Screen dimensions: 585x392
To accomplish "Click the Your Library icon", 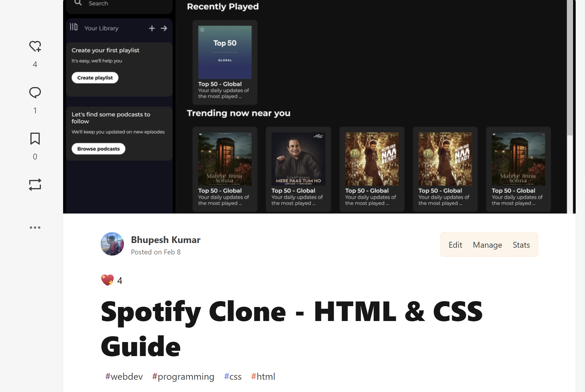I will (x=73, y=27).
